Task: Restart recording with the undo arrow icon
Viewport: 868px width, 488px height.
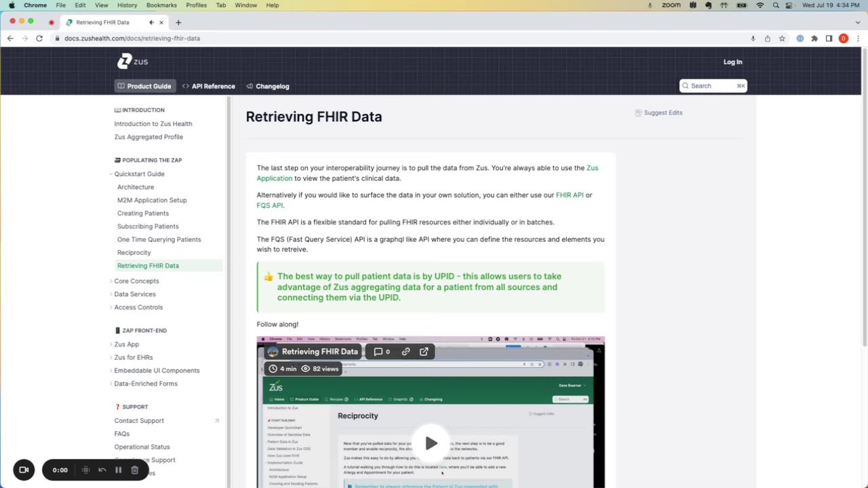Action: point(102,470)
